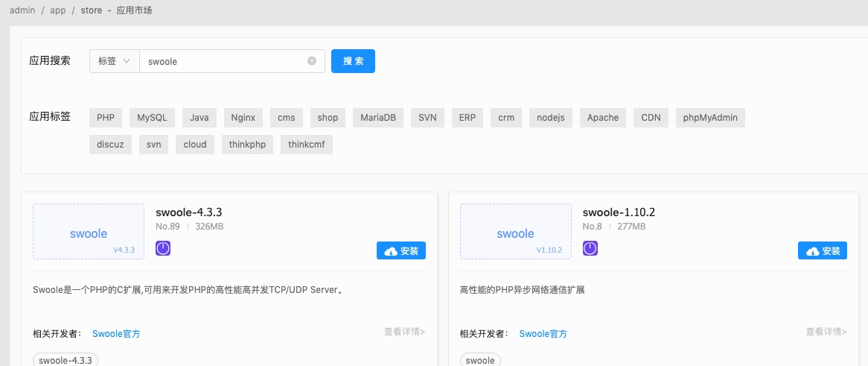This screenshot has height=366, width=868.
Task: Open the swoole V1.10.2 thumbnail
Action: click(x=516, y=231)
